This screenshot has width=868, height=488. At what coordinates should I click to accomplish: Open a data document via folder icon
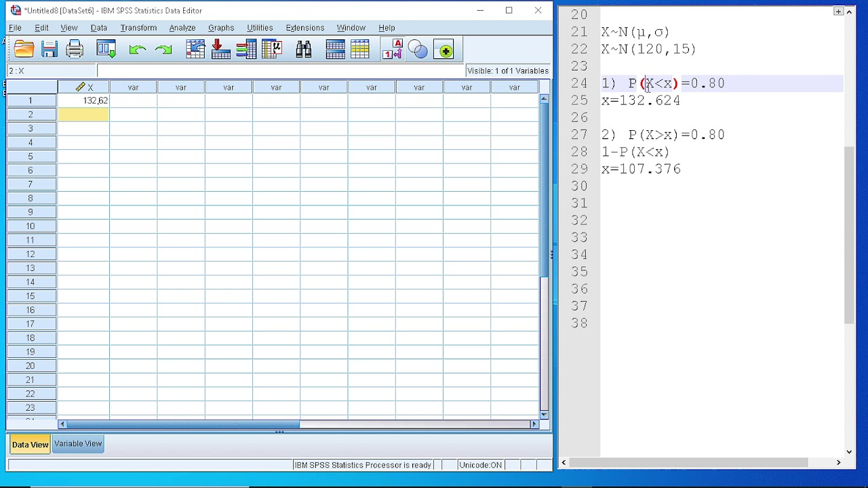tap(24, 49)
